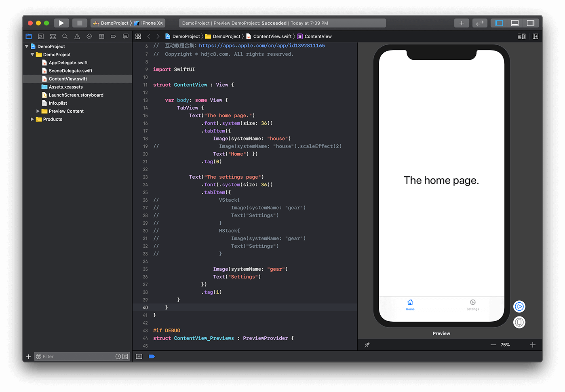Screen dimensions: 565x392
Task: Add a new file with bottom plus
Action: 28,356
